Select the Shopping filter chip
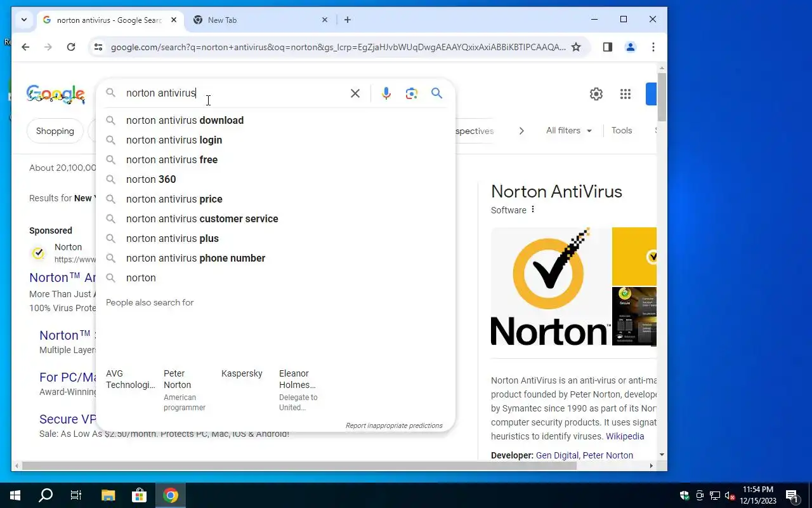This screenshot has height=508, width=812. pos(55,131)
